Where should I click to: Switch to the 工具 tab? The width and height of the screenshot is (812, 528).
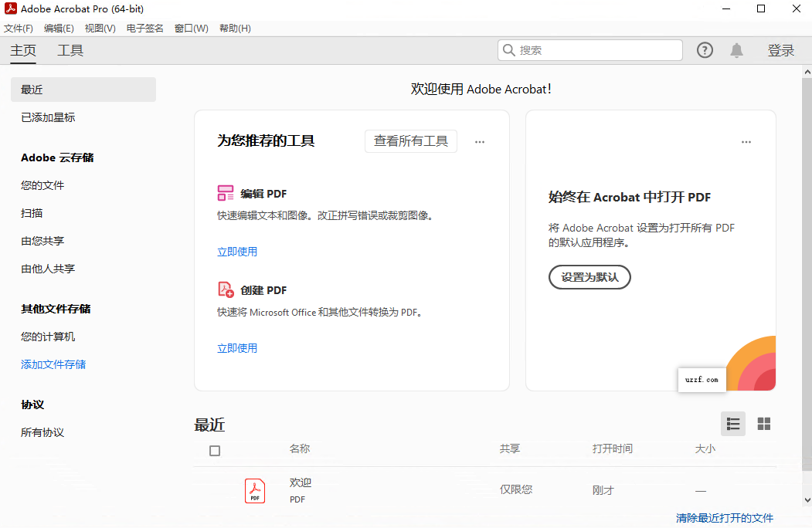click(70, 50)
